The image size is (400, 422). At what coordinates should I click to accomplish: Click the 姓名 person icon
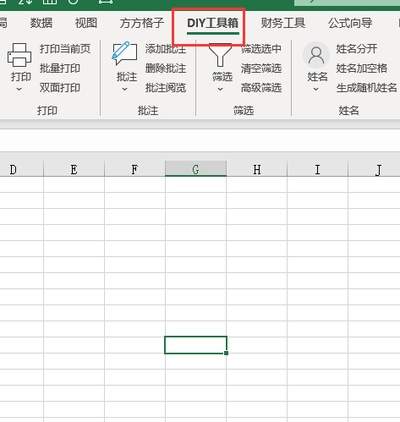[316, 55]
